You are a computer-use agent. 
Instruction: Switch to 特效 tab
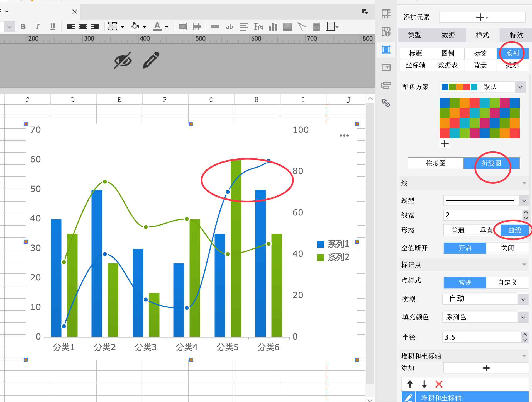pyautogui.click(x=516, y=35)
